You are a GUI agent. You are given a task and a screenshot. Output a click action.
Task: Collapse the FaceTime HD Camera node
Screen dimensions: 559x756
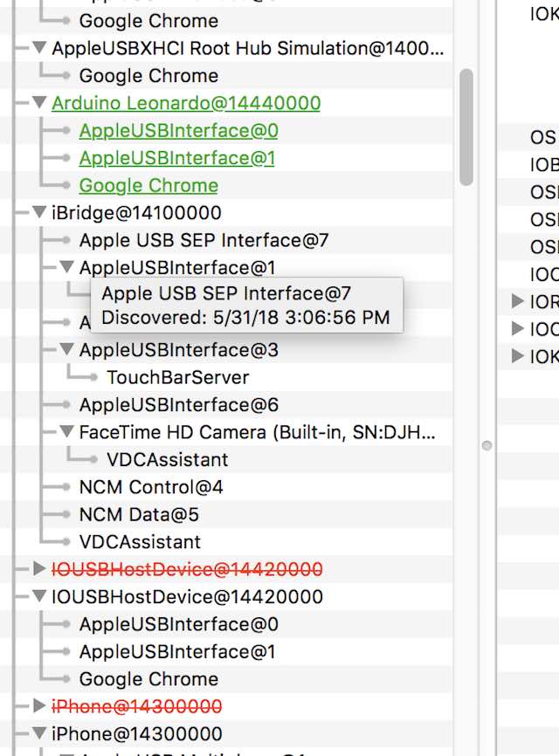tap(66, 431)
